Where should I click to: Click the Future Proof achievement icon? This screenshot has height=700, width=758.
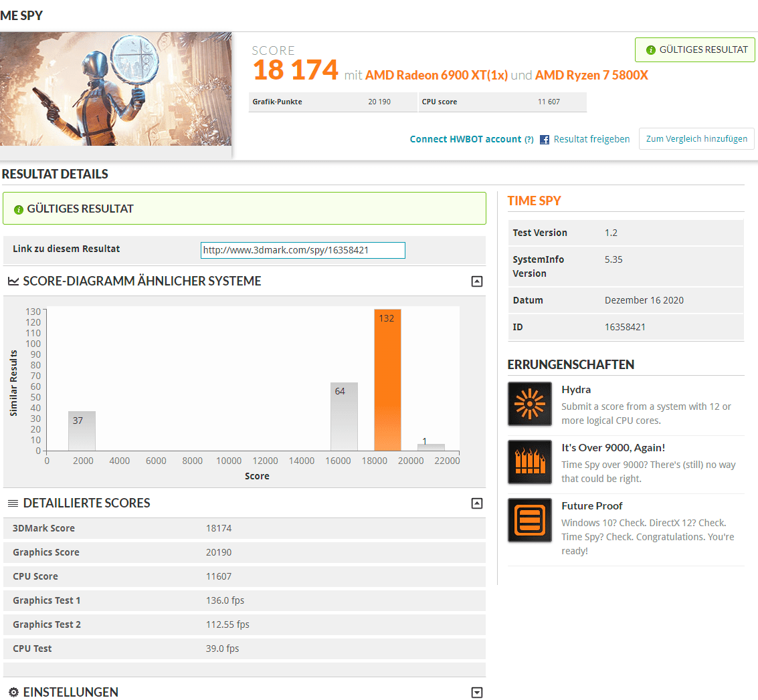point(529,519)
